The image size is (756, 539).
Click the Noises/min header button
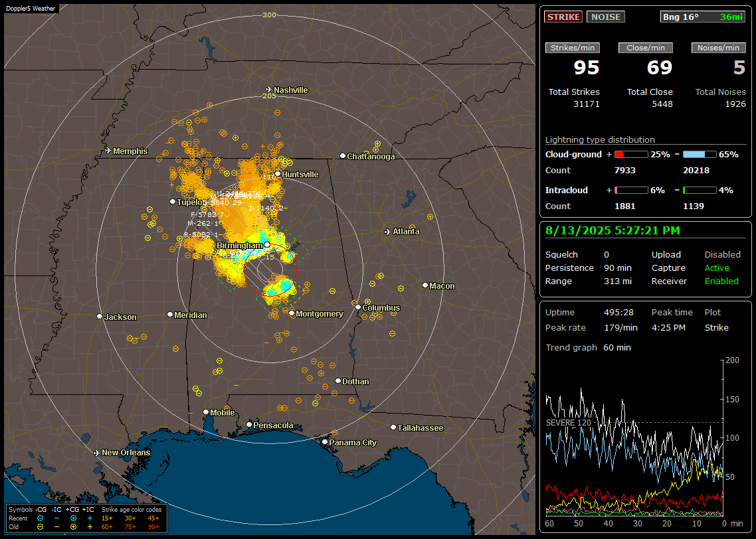click(x=718, y=48)
